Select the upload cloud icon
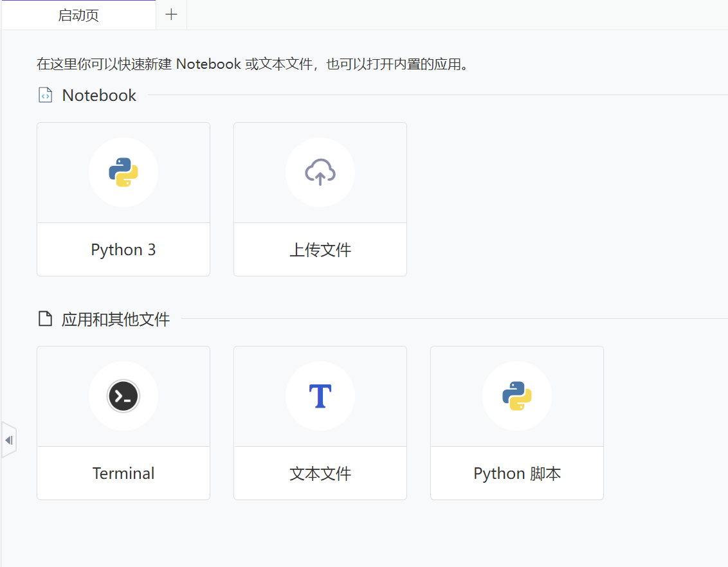 [320, 172]
